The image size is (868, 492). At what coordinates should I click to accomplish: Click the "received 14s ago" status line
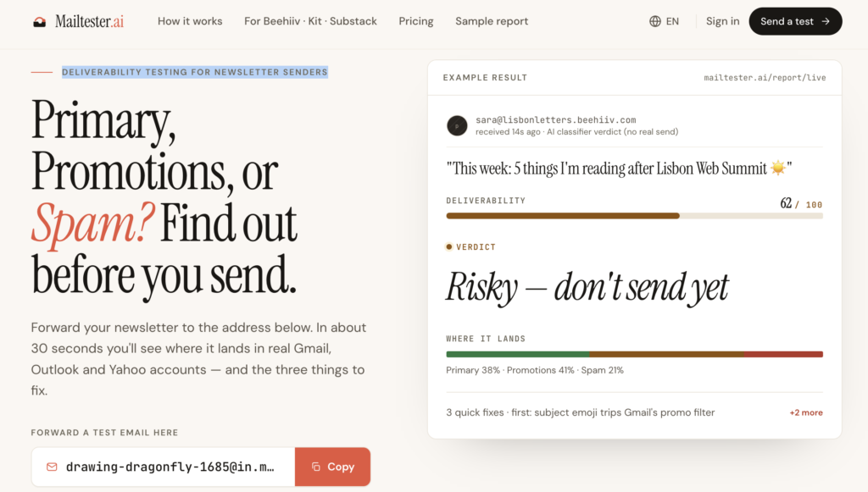[576, 131]
